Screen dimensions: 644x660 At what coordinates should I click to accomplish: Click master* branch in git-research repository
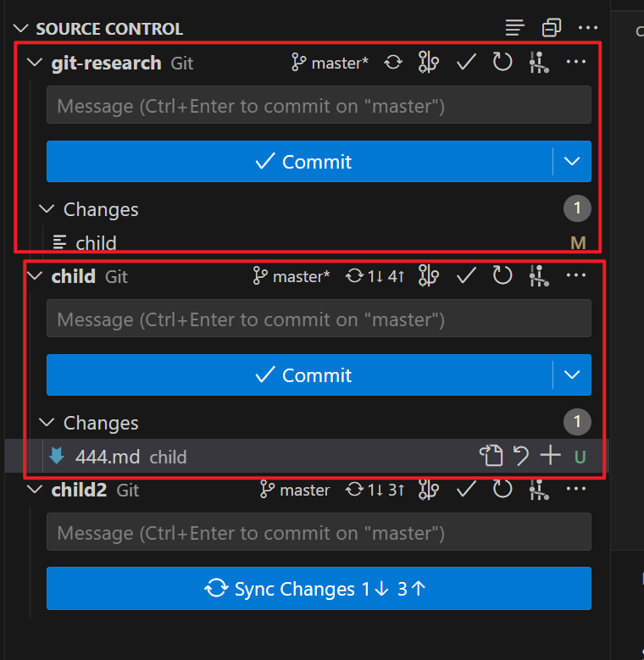tap(330, 63)
